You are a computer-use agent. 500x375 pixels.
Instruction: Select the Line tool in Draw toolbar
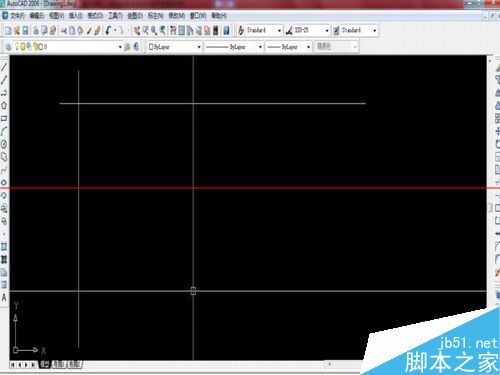pos(4,67)
